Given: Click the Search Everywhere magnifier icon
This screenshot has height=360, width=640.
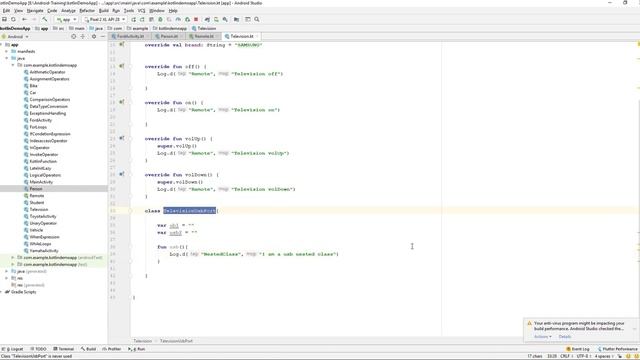Looking at the screenshot, I should pyautogui.click(x=257, y=19).
